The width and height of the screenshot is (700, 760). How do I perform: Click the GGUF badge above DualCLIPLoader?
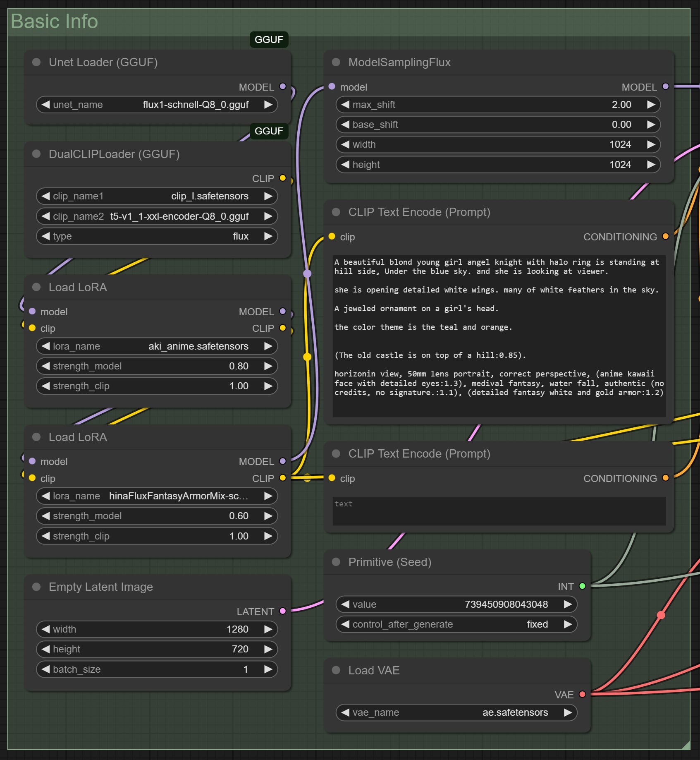269,131
